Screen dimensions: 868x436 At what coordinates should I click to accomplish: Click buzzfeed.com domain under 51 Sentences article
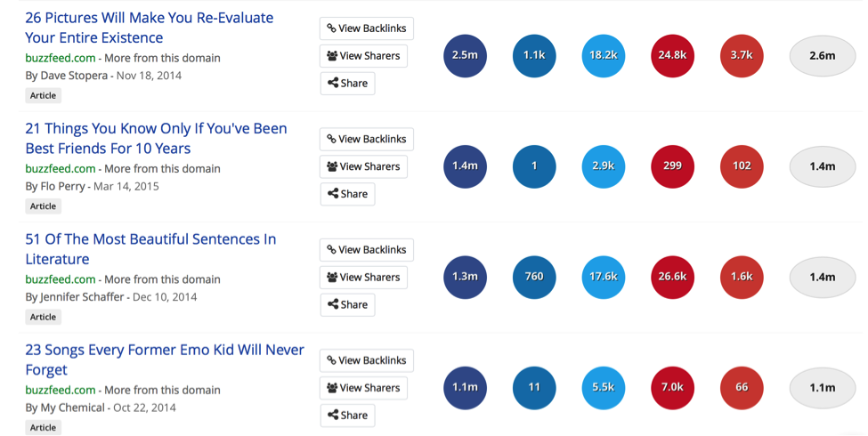(60, 279)
